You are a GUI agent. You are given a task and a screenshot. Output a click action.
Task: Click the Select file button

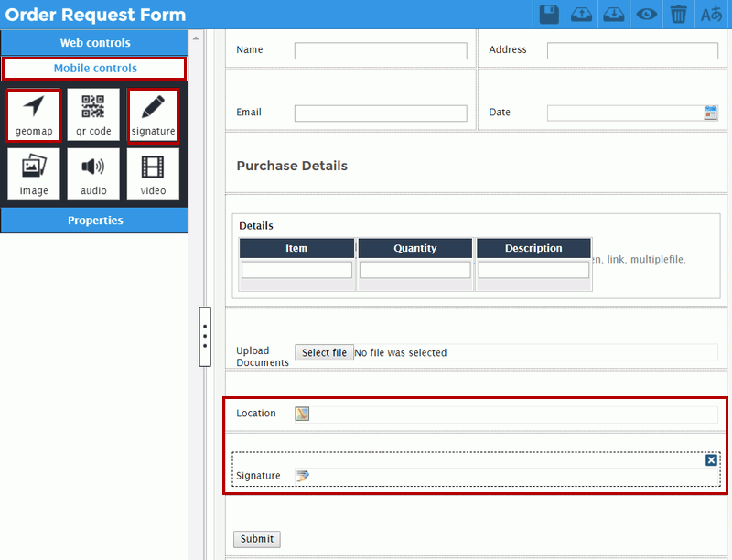tap(324, 353)
